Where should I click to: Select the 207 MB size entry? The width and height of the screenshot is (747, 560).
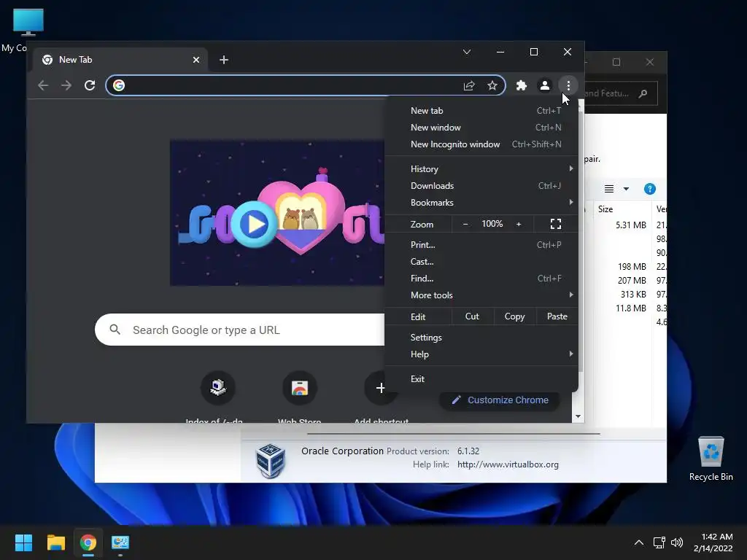tap(632, 281)
